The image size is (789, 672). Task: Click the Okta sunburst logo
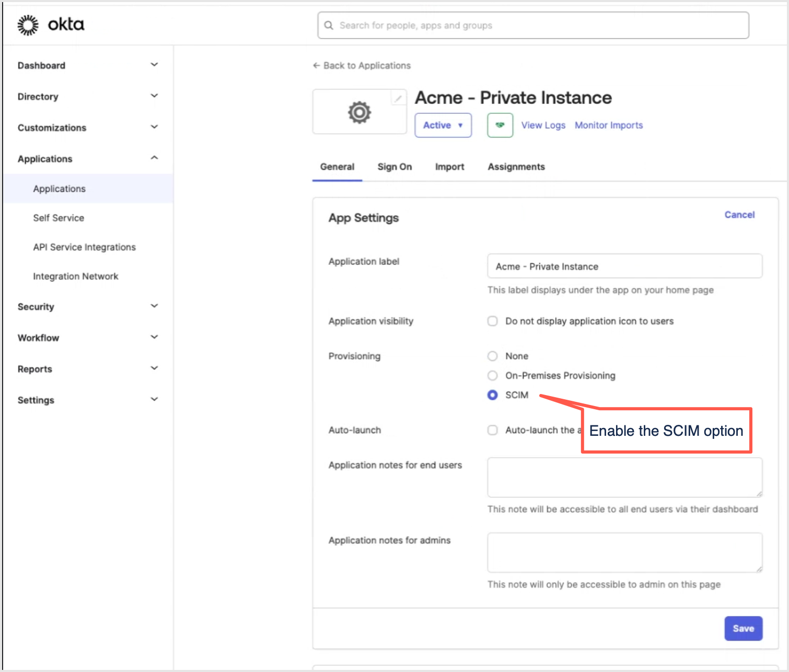coord(28,25)
